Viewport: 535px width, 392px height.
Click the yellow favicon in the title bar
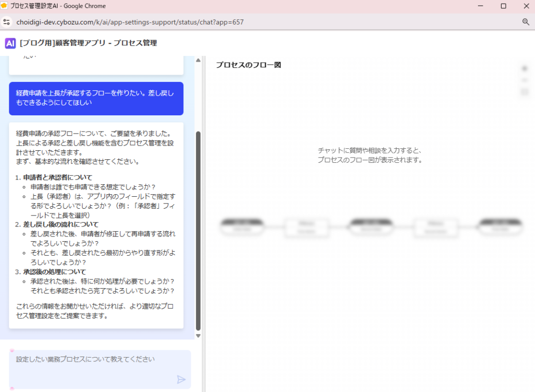tap(4, 6)
